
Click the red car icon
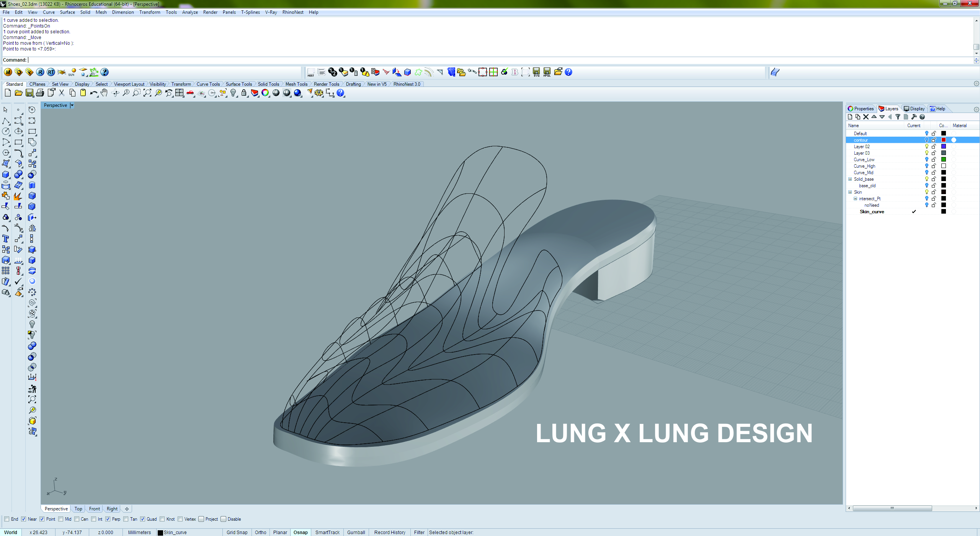click(x=190, y=93)
